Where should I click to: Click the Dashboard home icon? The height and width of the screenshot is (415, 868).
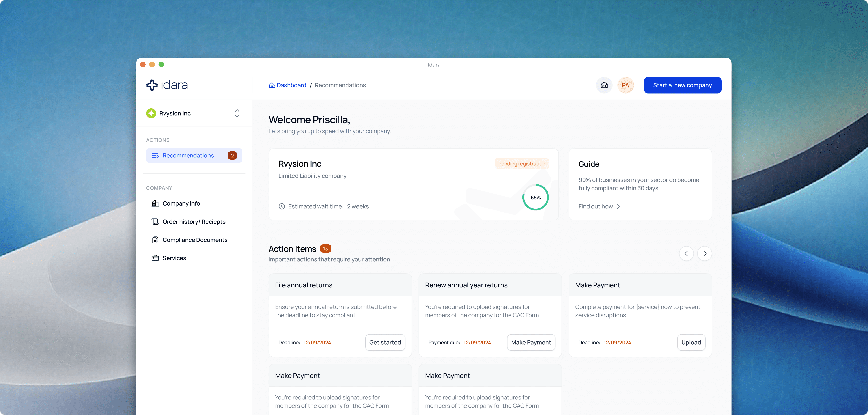pos(272,85)
